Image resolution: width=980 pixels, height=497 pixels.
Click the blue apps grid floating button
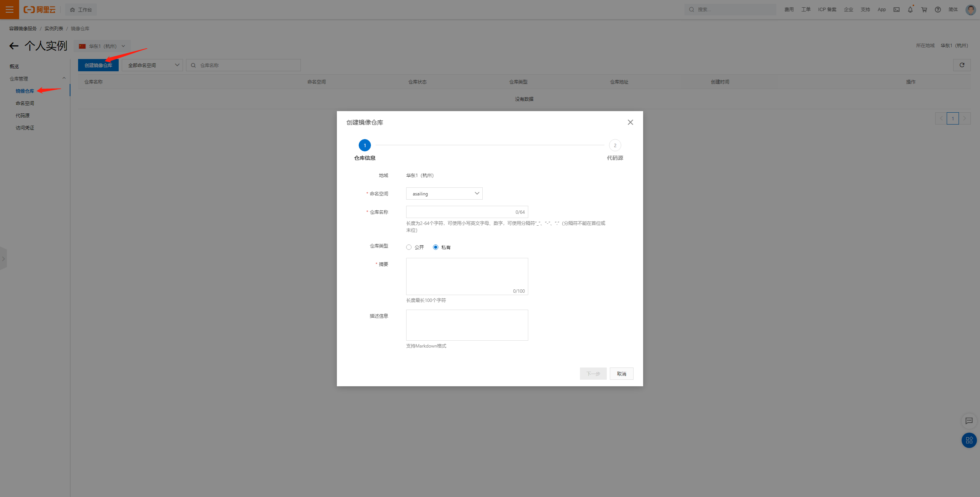(x=969, y=440)
